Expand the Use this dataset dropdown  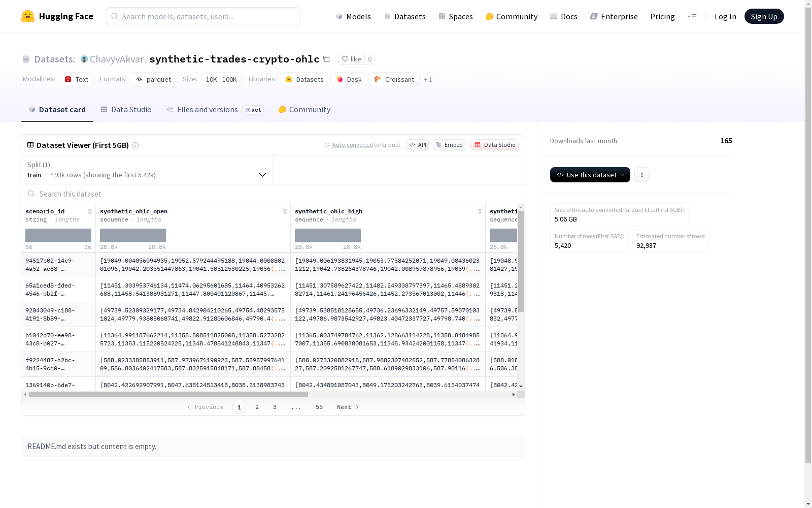pos(590,175)
